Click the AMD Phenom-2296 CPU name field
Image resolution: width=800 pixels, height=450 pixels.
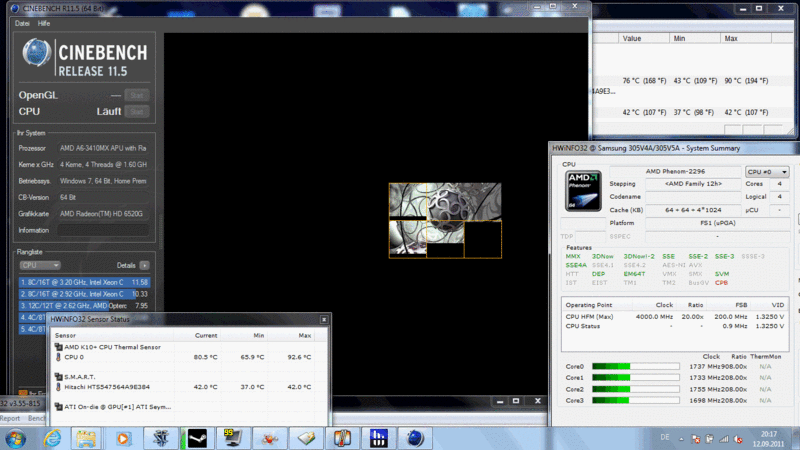tap(675, 171)
